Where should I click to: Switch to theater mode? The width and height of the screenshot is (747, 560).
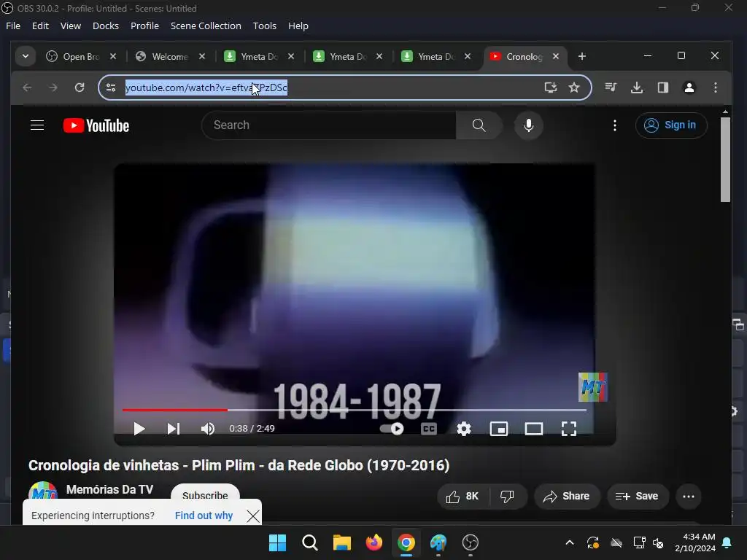coord(533,429)
